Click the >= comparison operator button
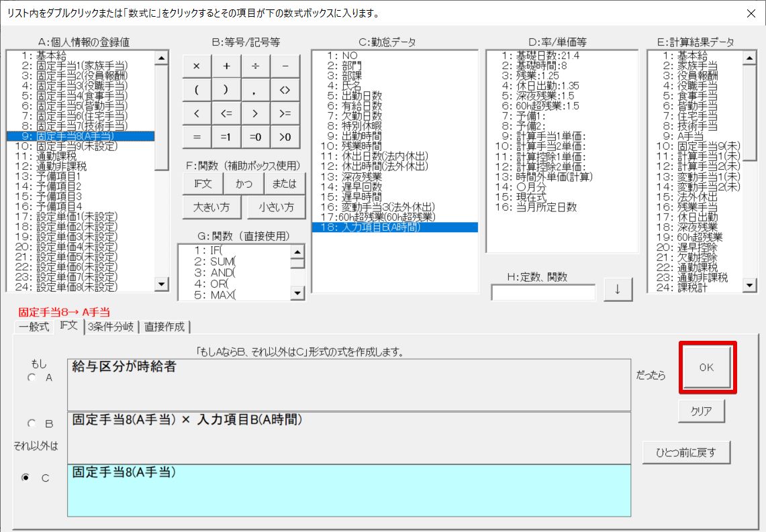766x532 pixels. [285, 113]
